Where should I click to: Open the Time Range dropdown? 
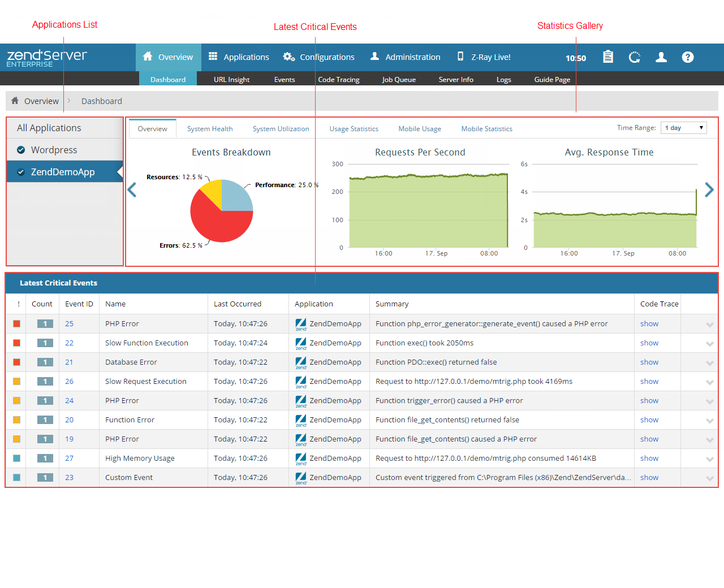(x=684, y=128)
